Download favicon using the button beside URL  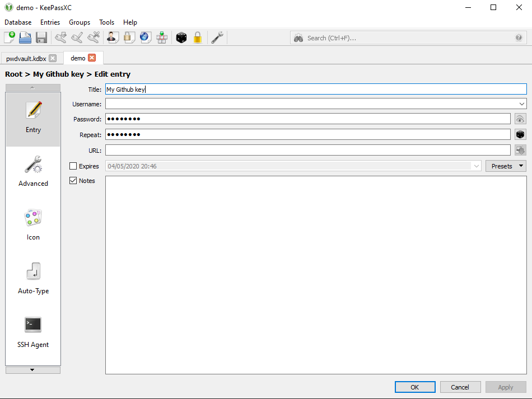[520, 150]
